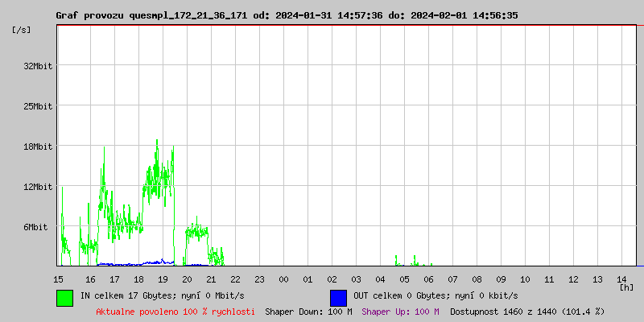Click the '19' hour axis label
The height and width of the screenshot is (322, 644).
pos(163,279)
